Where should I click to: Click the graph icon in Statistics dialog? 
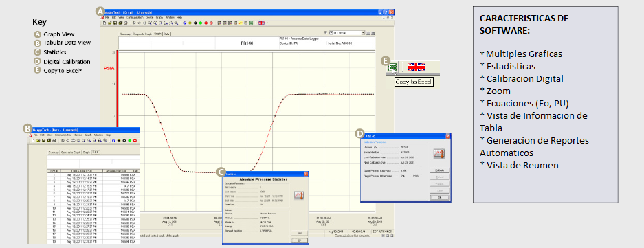(299, 194)
